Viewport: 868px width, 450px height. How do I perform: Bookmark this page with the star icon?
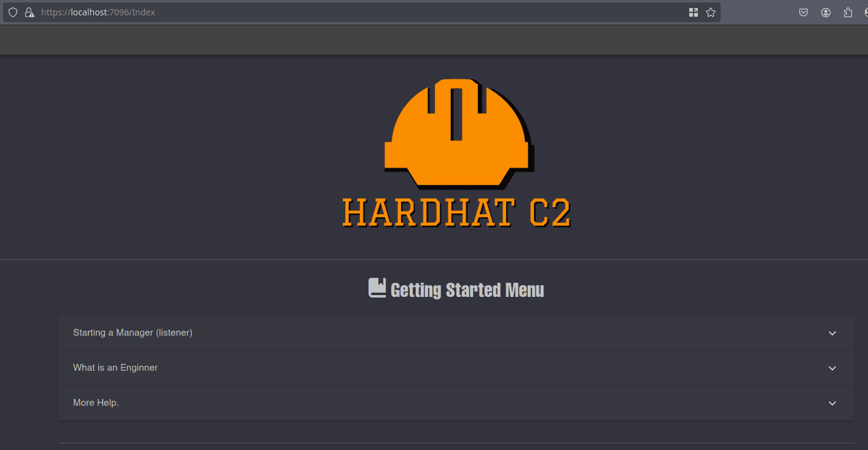coord(711,12)
